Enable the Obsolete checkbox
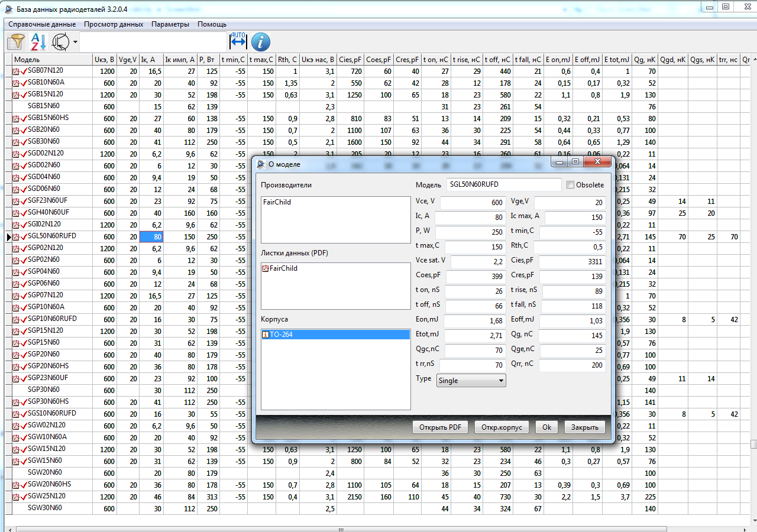Screen dimensions: 757x532 pyautogui.click(x=570, y=185)
